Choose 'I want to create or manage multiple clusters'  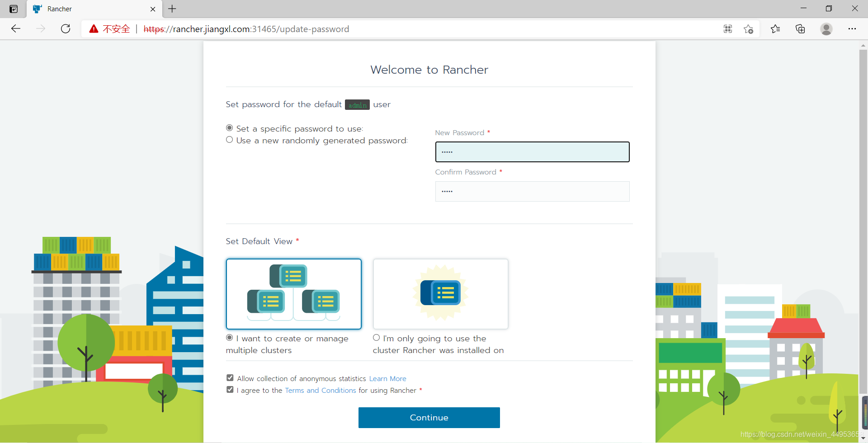(x=230, y=338)
